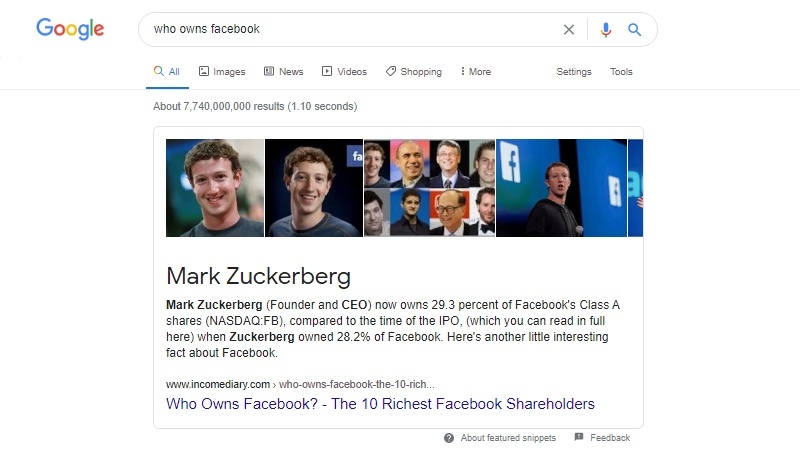Open first Mark Zuckerberg portrait thumbnail
This screenshot has width=800, height=460.
point(215,188)
